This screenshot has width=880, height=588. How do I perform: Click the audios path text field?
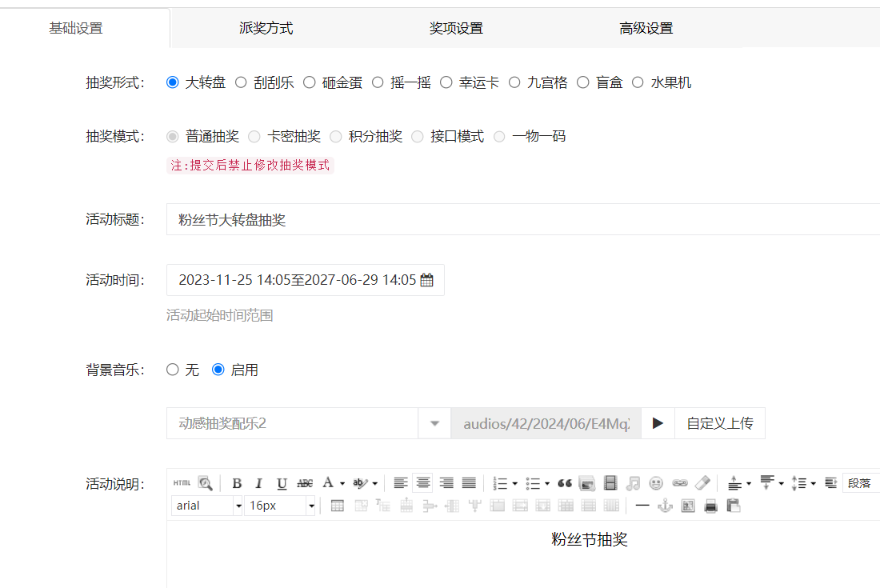coord(546,423)
